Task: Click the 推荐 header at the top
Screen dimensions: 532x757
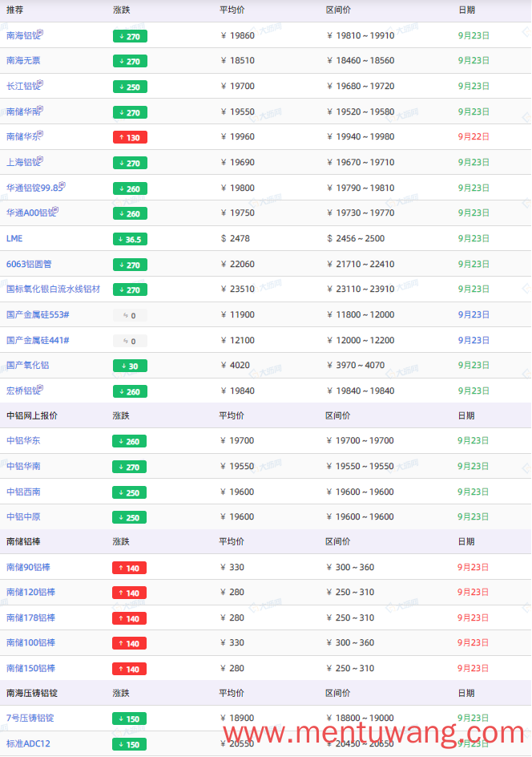Action: [x=14, y=10]
